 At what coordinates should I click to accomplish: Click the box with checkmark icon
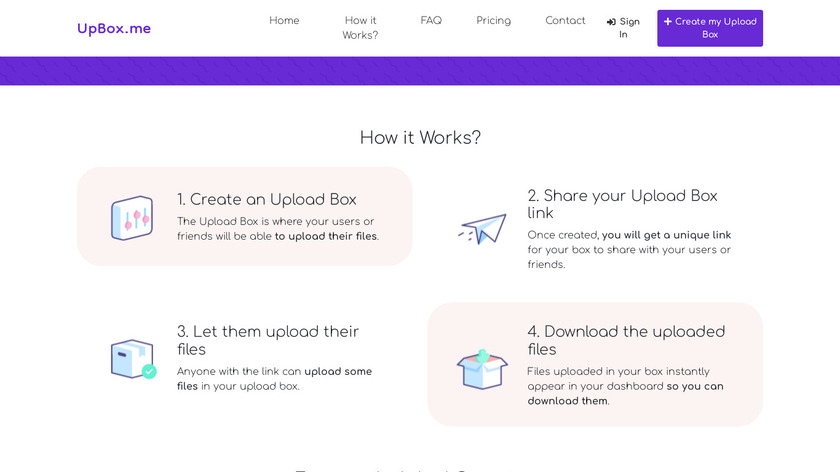click(133, 358)
